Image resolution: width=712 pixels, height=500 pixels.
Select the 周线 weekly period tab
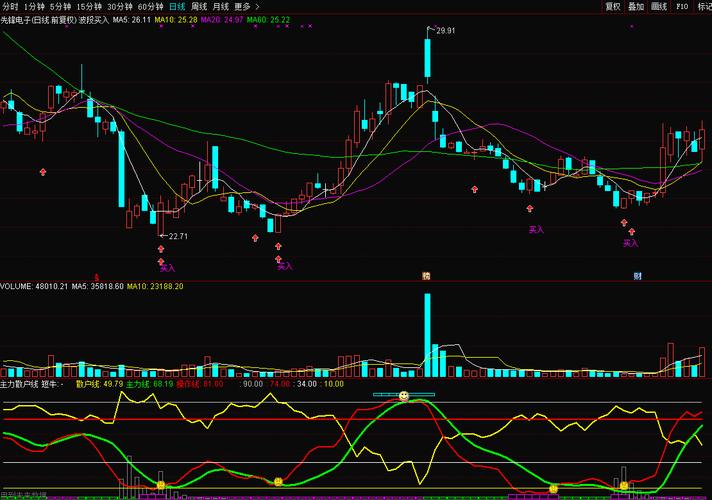pyautogui.click(x=198, y=6)
